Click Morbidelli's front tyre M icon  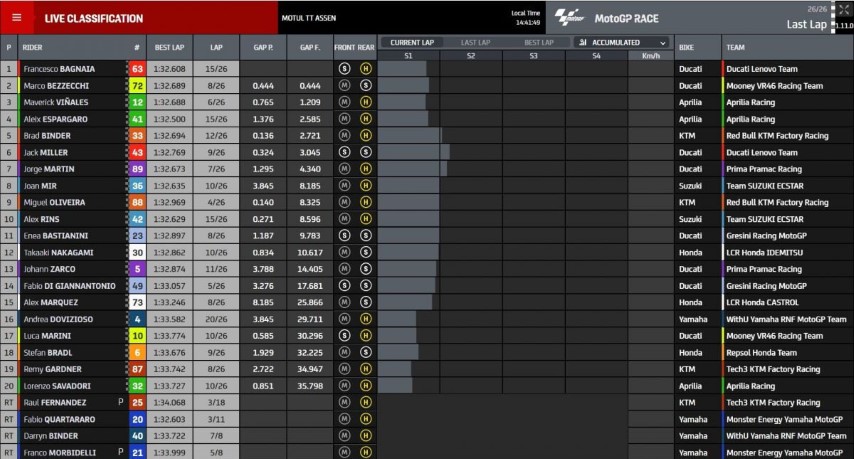[344, 452]
